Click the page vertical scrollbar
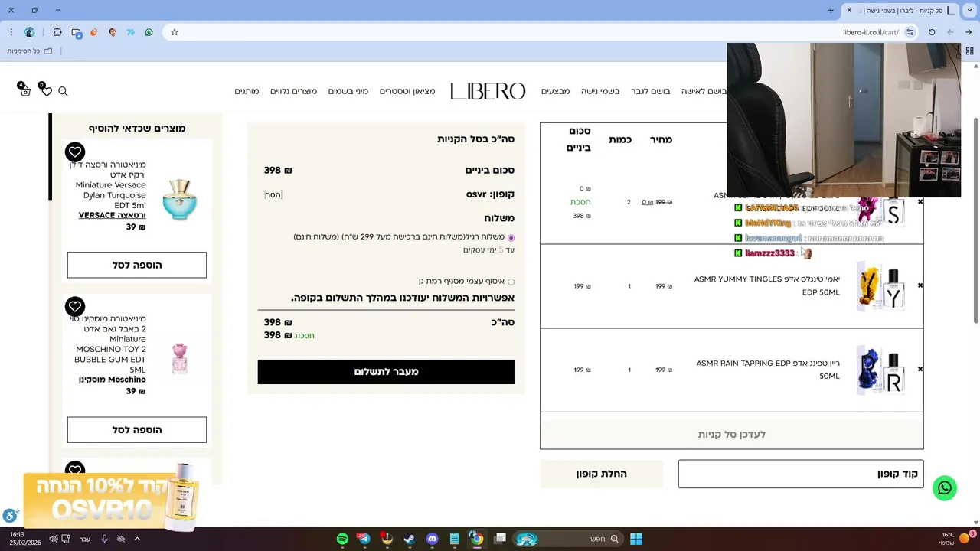This screenshot has width=980, height=551. point(975,220)
